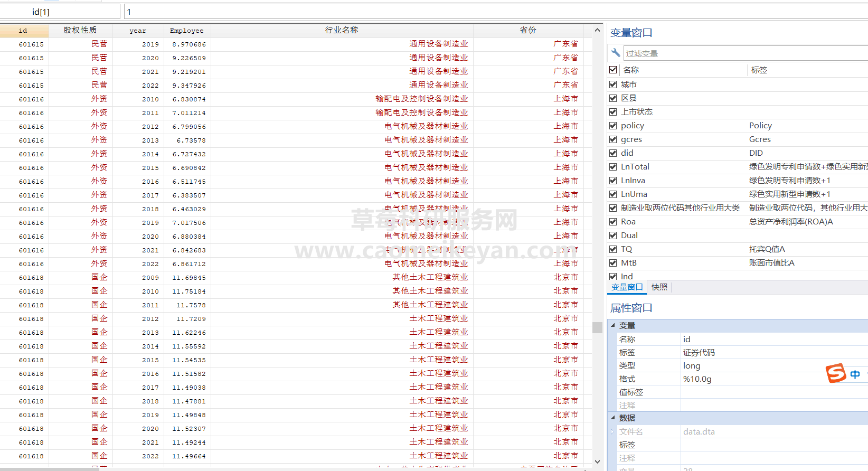Uncheck the 区县 variable checkbox

point(613,98)
